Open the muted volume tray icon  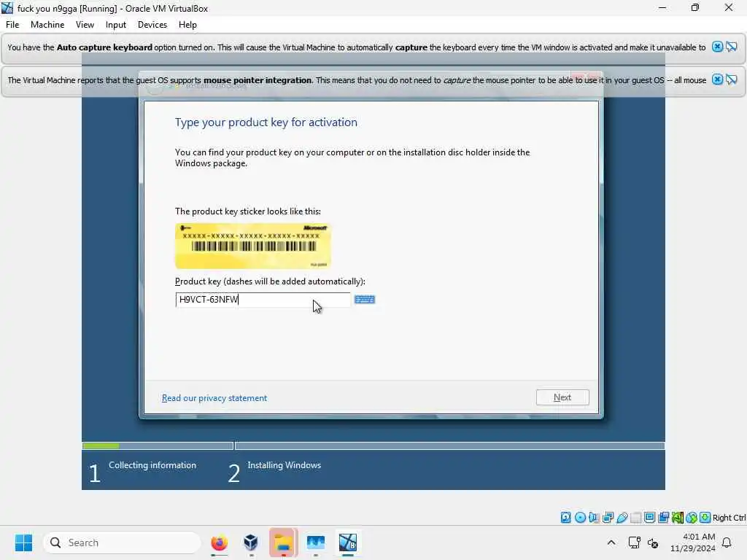click(653, 542)
